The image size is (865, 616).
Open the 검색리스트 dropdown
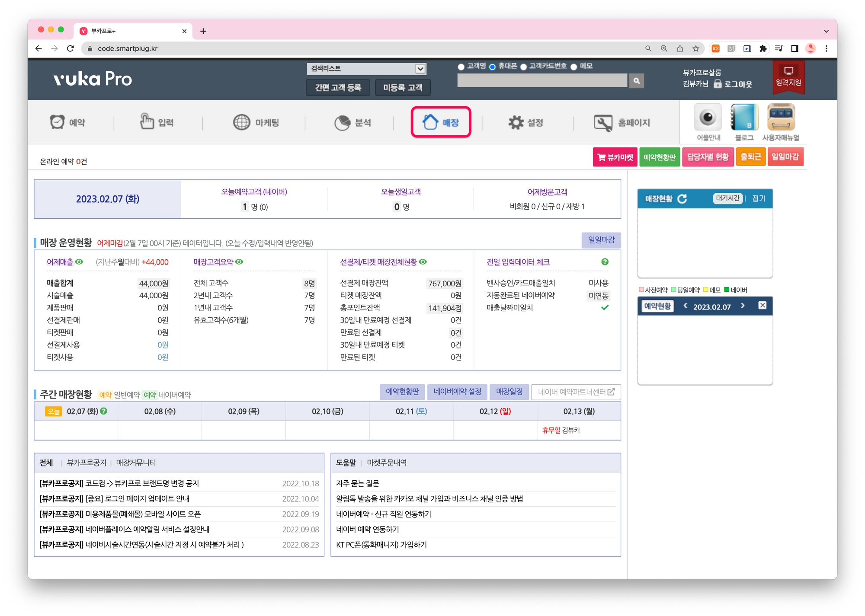(366, 68)
